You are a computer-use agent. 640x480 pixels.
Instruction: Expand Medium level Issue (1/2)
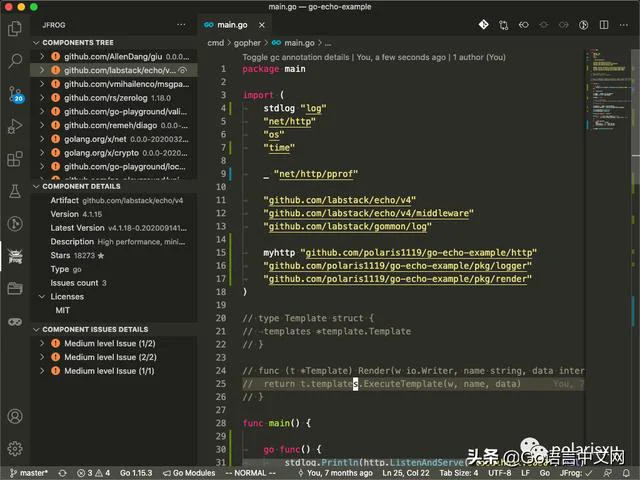click(x=42, y=343)
